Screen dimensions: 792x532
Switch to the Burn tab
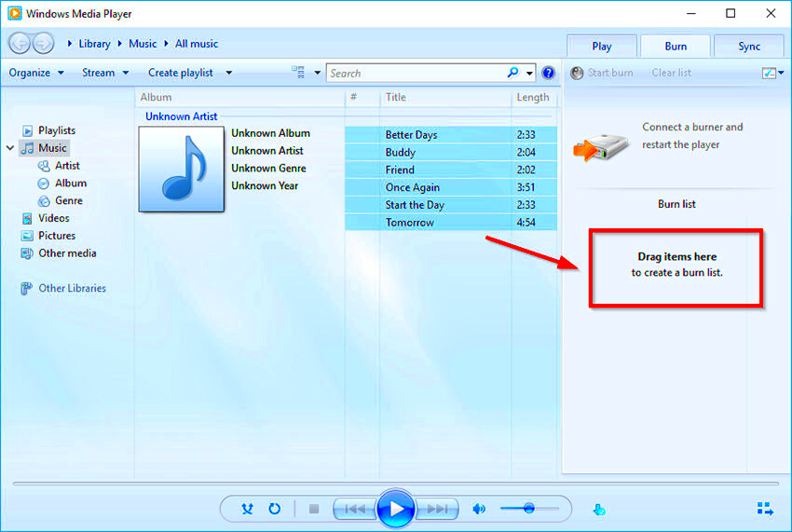tap(676, 46)
